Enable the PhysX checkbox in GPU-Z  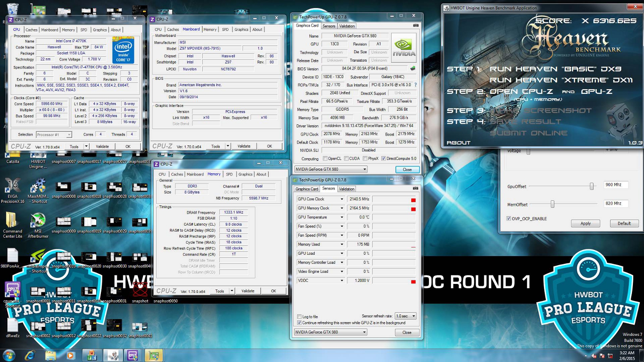365,159
